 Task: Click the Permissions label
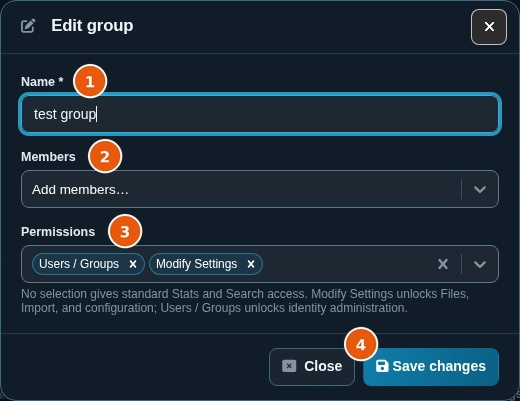(58, 232)
